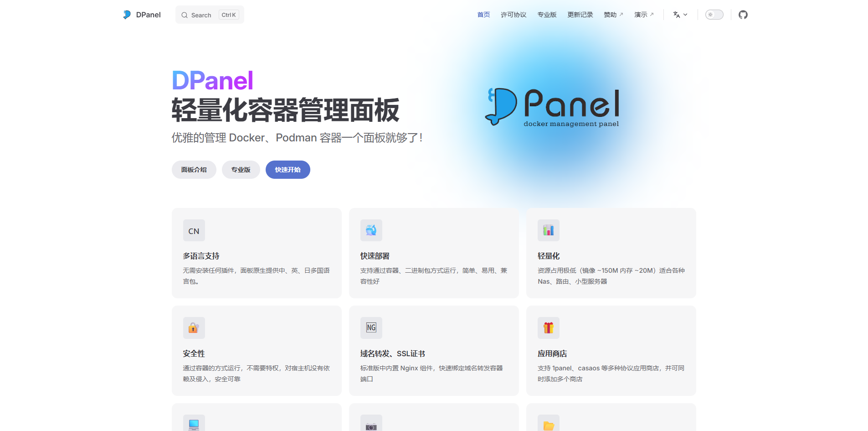Go to 首页 in the navigation
This screenshot has height=431, width=868.
pos(483,15)
